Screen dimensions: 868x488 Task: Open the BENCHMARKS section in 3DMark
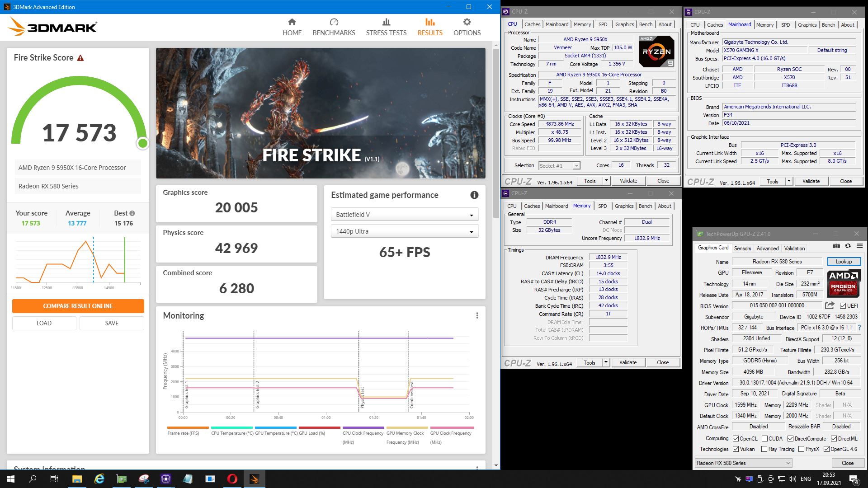pos(334,27)
